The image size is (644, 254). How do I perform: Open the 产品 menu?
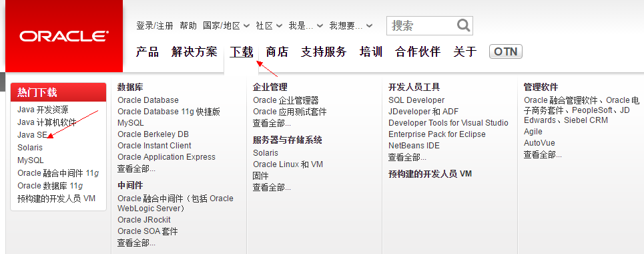147,52
